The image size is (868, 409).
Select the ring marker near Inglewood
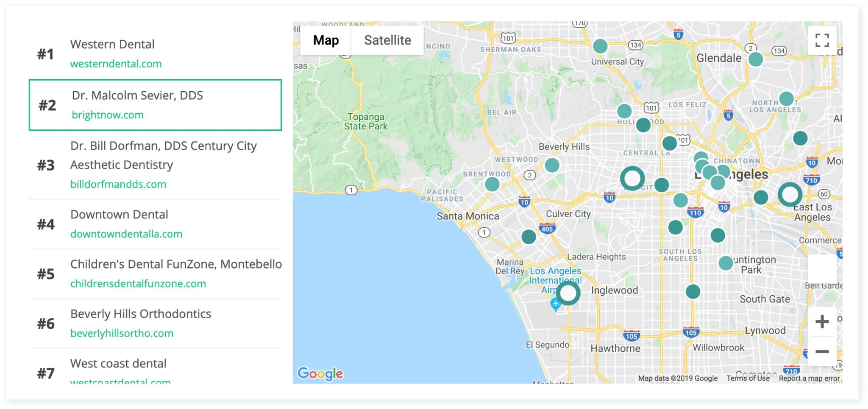(x=568, y=293)
